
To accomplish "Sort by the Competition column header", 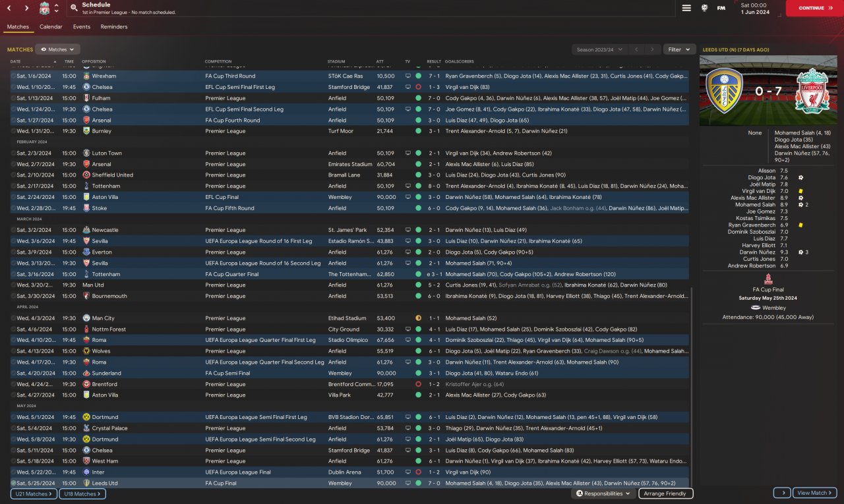I will pos(218,61).
